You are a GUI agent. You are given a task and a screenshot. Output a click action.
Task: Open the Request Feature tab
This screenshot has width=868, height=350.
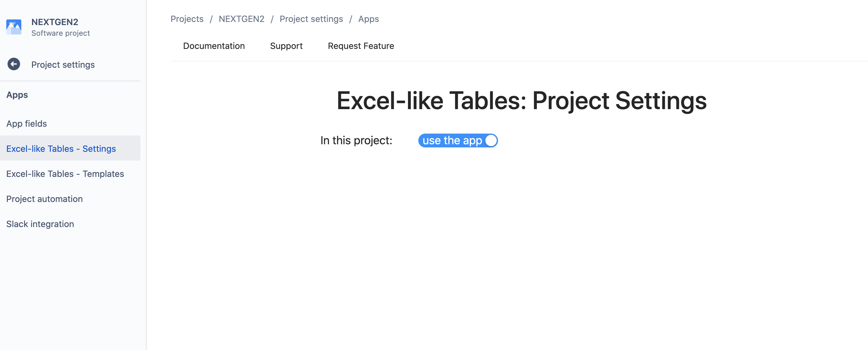(x=361, y=46)
